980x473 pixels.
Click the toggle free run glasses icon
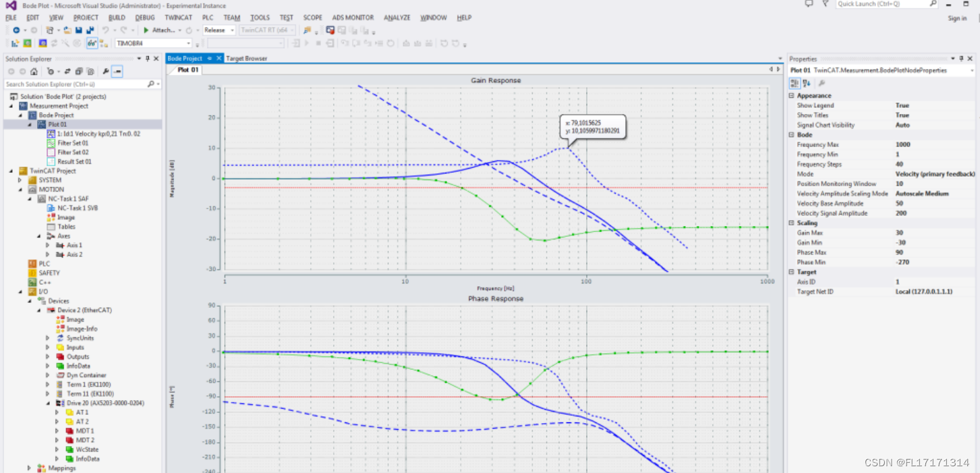[92, 43]
